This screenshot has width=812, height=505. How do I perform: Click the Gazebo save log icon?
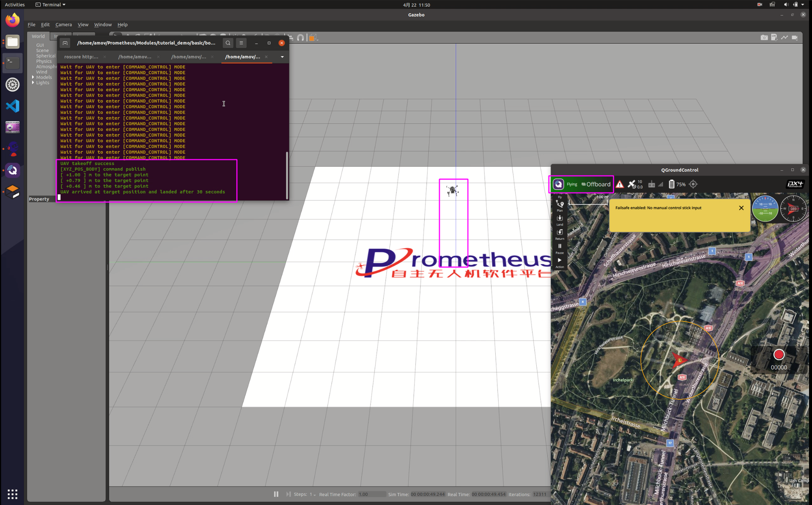point(774,38)
